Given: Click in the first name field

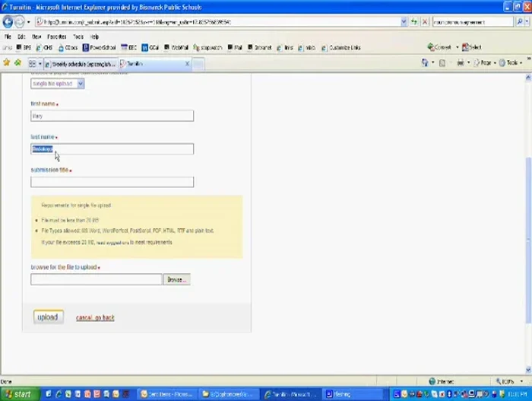Looking at the screenshot, I should (x=112, y=116).
